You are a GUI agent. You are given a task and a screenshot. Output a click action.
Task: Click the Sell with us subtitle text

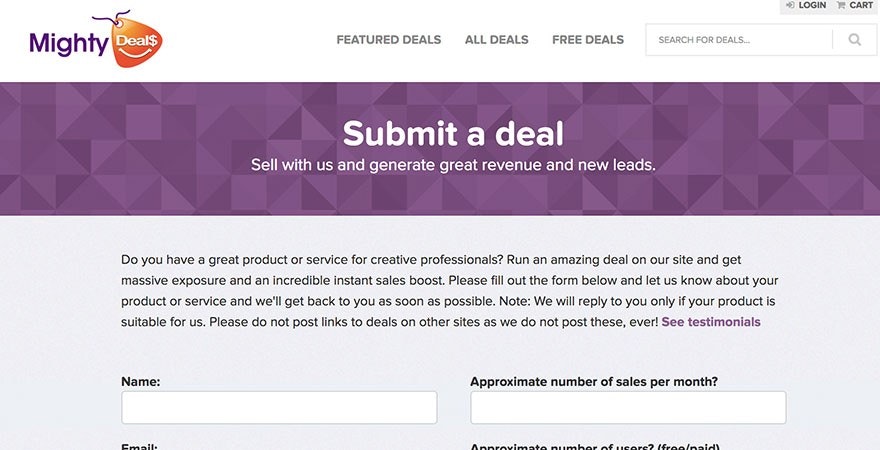click(x=453, y=165)
